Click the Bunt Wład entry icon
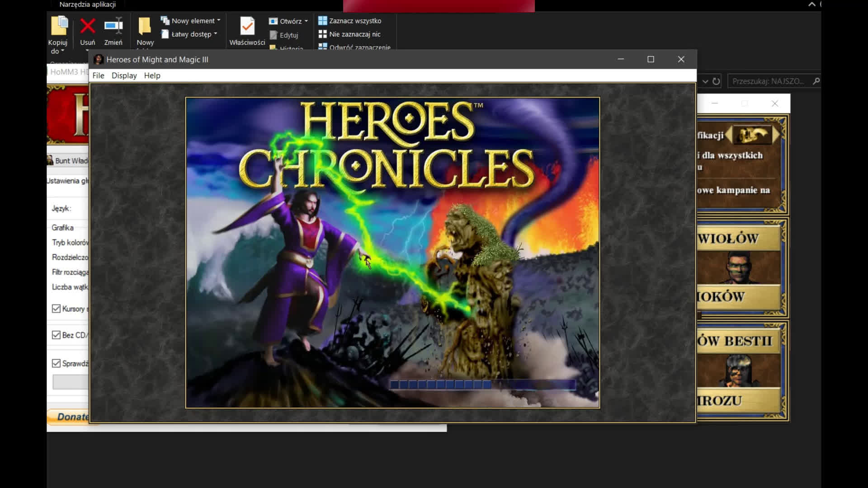868x488 pixels. click(50, 160)
